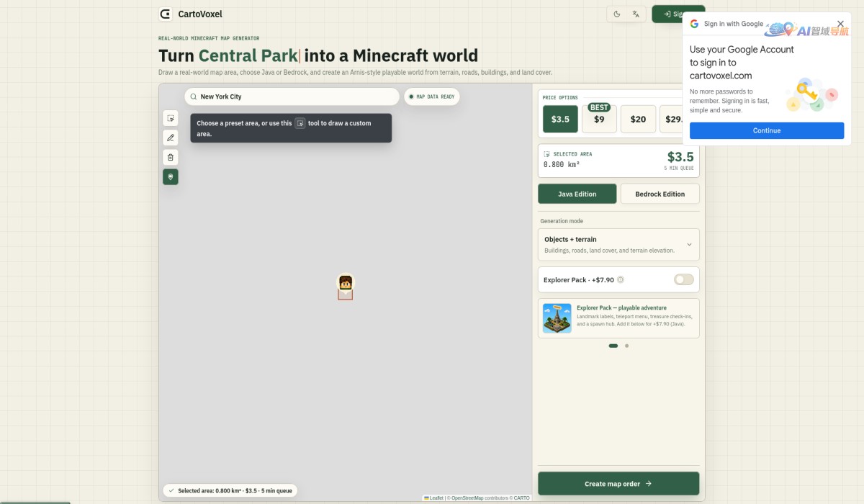Close the Sign in with Google popup
The width and height of the screenshot is (864, 504).
[x=840, y=24]
